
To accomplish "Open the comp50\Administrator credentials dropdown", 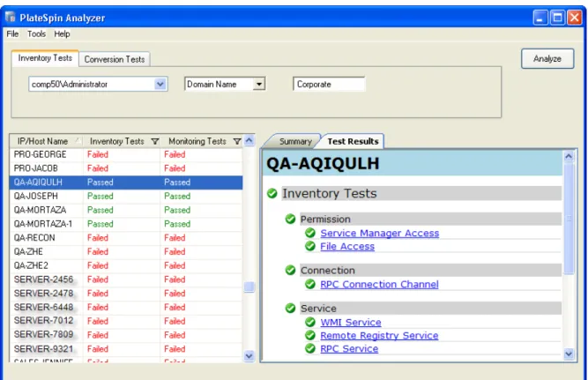I will 160,84.
